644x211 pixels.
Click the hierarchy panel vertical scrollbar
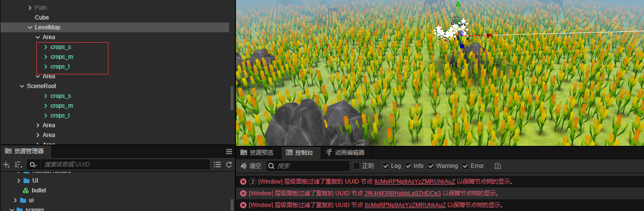232,98
